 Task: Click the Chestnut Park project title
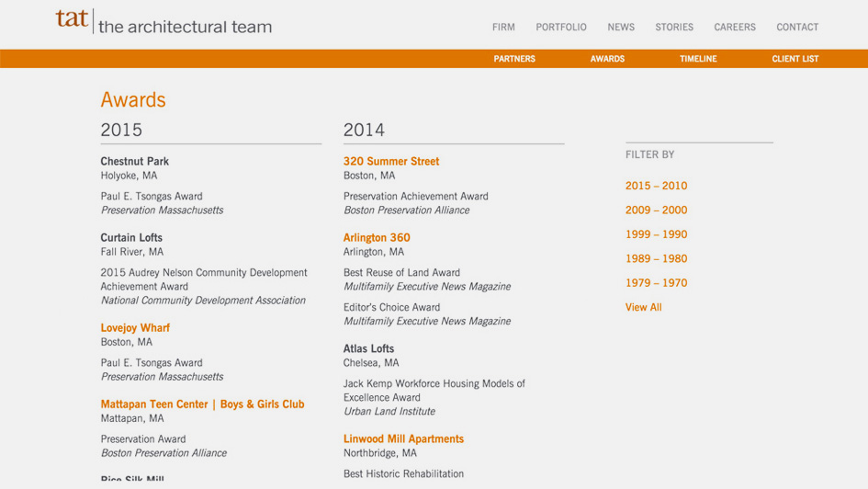(x=134, y=161)
